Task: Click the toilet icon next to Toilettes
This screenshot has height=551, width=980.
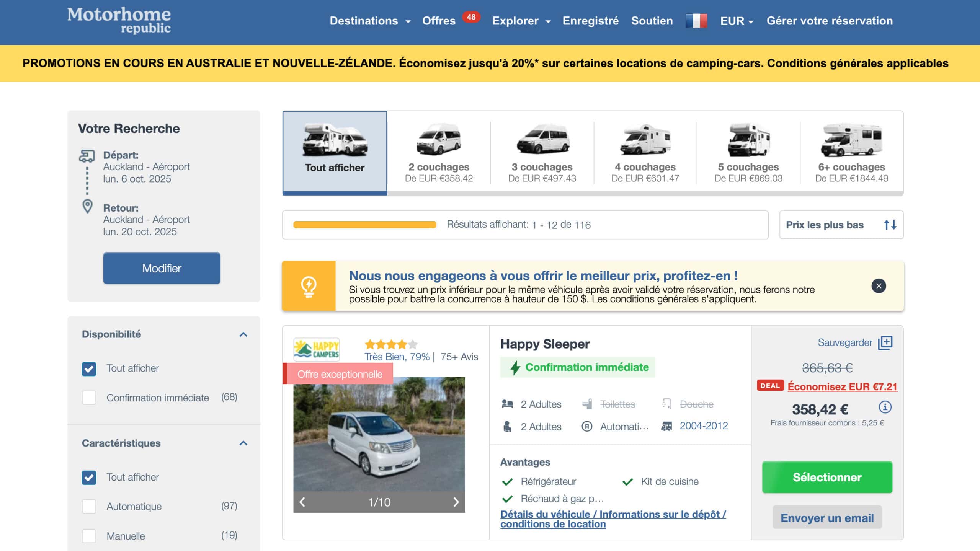Action: pos(587,404)
